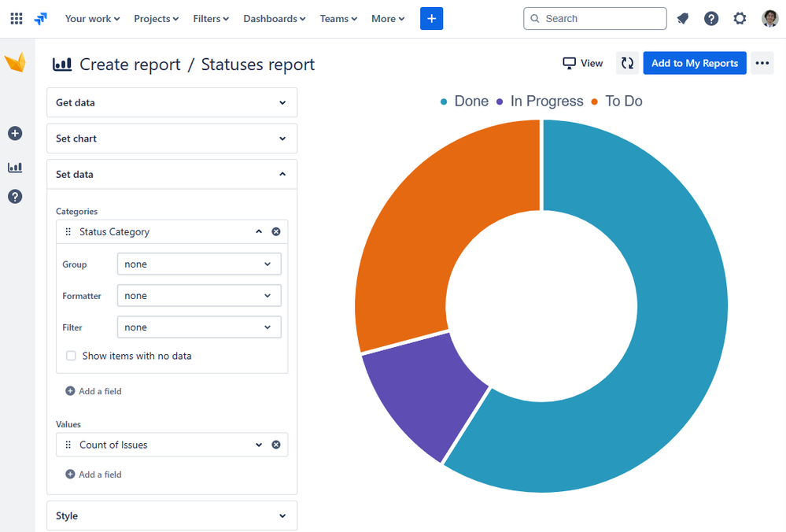This screenshot has height=532, width=786.
Task: Click the orange app logo in sidebar
Action: [15, 63]
